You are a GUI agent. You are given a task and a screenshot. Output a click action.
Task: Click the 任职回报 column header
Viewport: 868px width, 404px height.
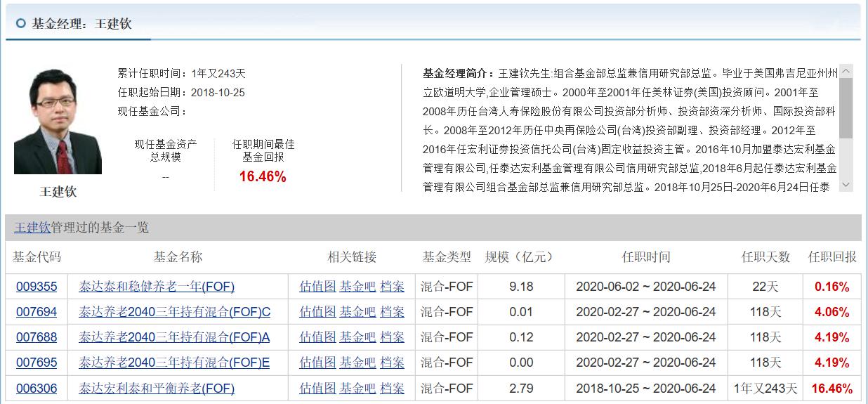click(832, 257)
